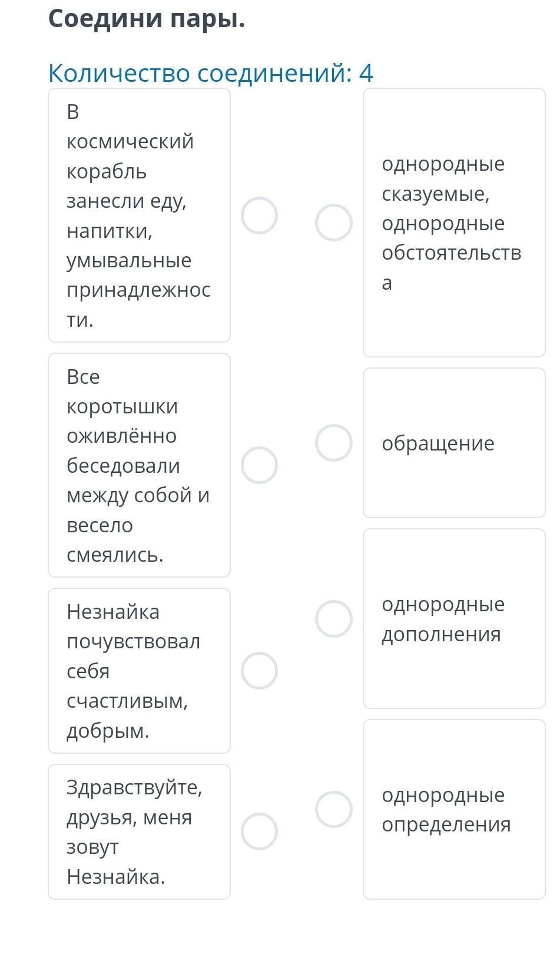
Task: Click the answer card 'однородные определения'
Action: pos(454,809)
